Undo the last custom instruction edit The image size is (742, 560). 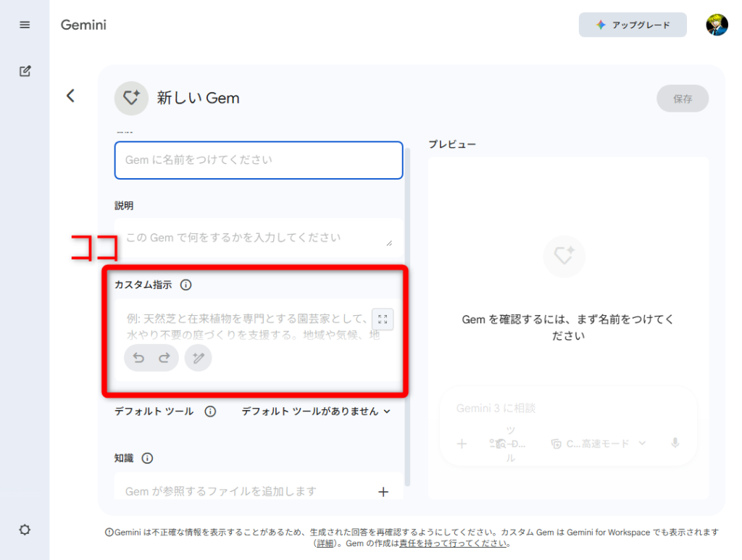(138, 358)
